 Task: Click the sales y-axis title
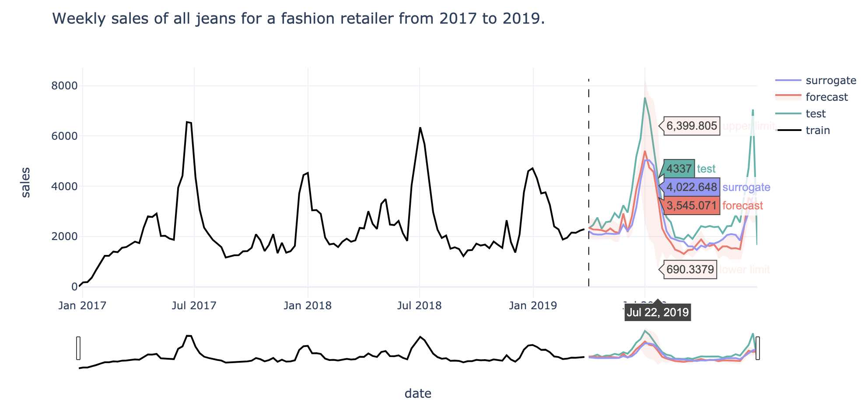26,183
